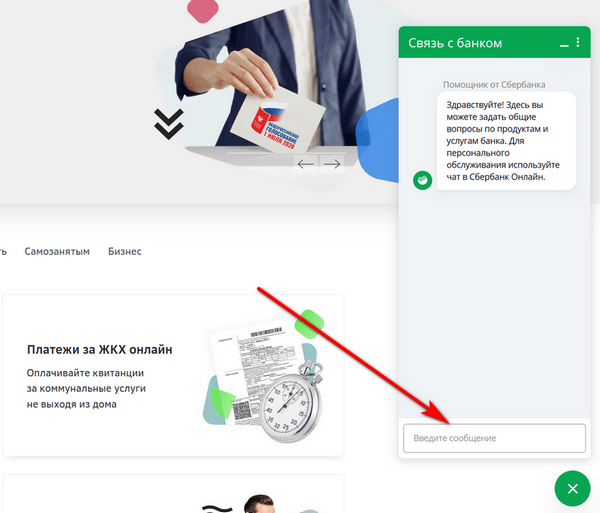Show the next banner slide with the right arrow
Screen dimensions: 600x513
pyautogui.click(x=332, y=164)
